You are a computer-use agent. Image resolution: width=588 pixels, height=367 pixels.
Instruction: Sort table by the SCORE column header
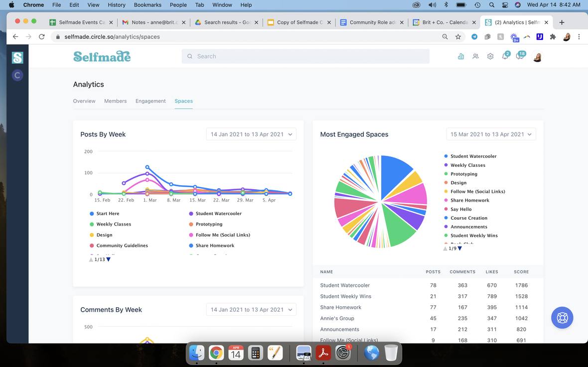(521, 272)
